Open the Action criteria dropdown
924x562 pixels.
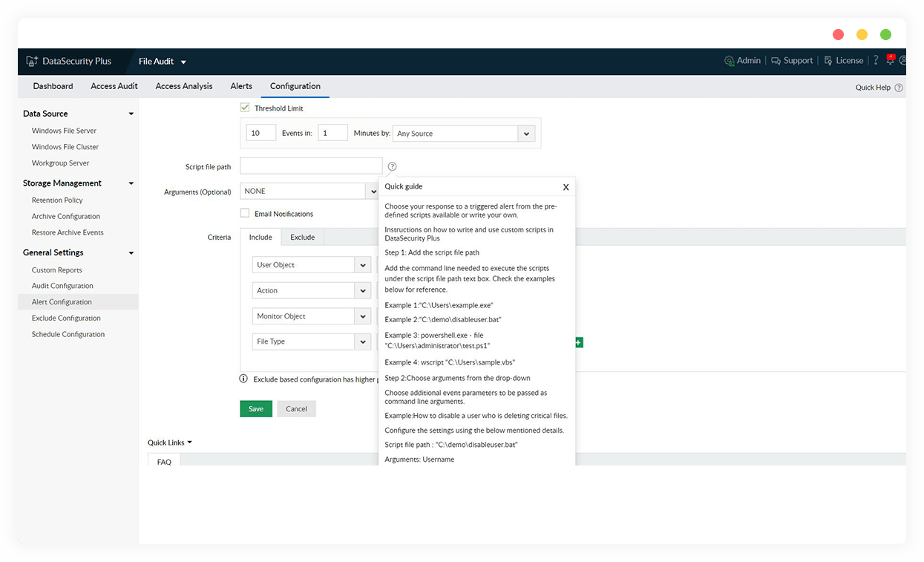(312, 290)
